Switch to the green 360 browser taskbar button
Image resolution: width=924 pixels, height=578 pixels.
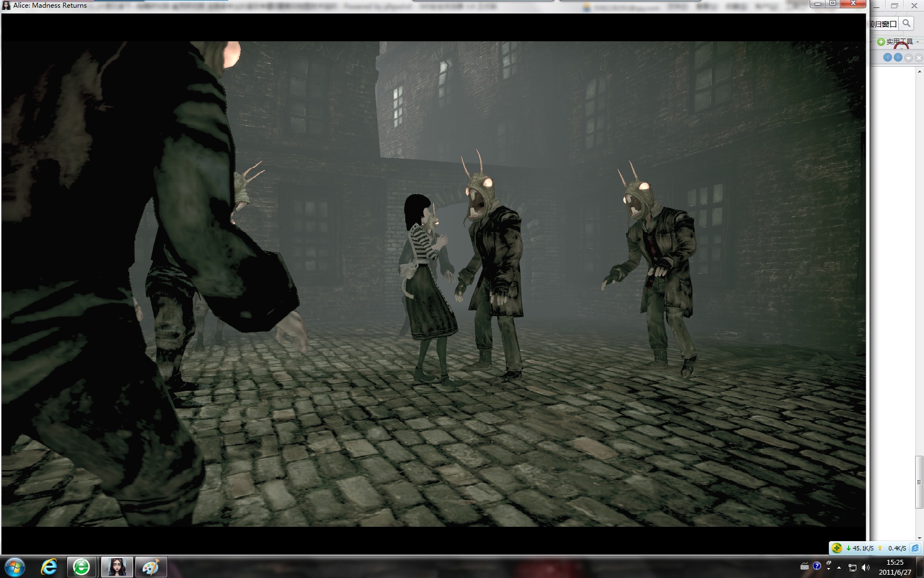(81, 567)
